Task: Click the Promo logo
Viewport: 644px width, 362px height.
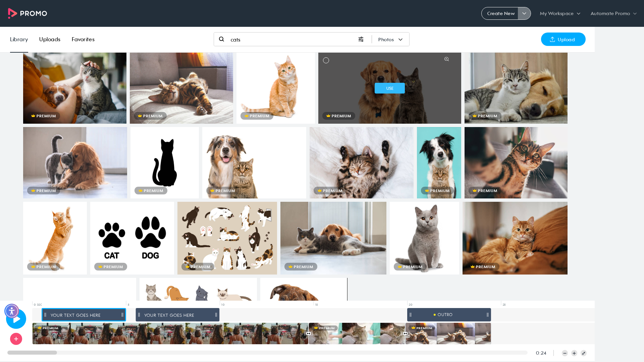Action: coord(28,13)
